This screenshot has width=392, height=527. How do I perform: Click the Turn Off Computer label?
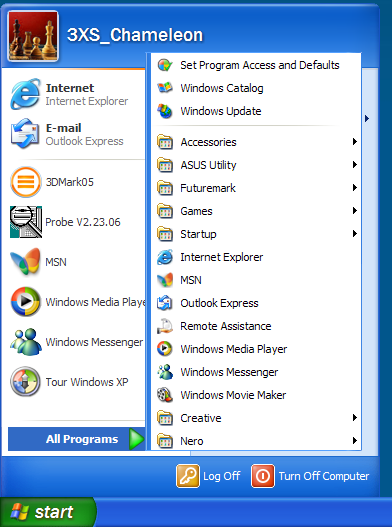[324, 476]
